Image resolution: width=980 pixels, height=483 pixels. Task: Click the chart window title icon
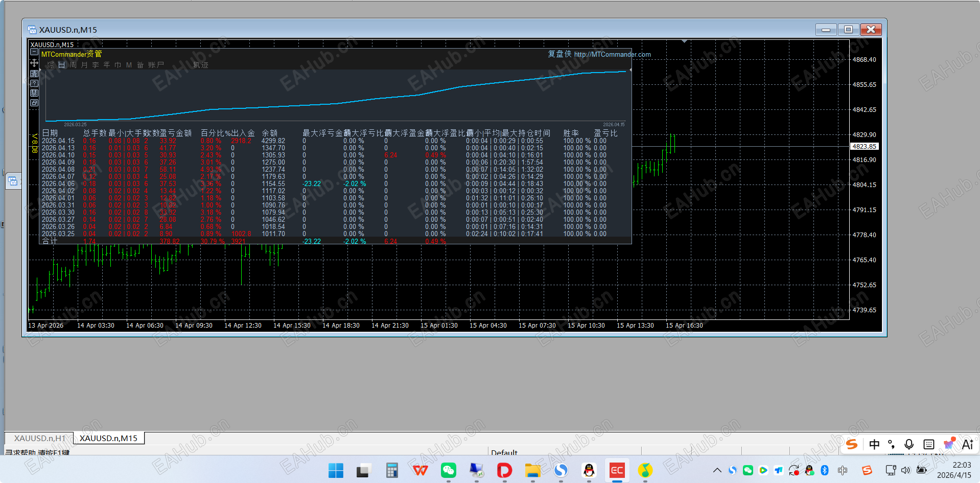(32, 30)
